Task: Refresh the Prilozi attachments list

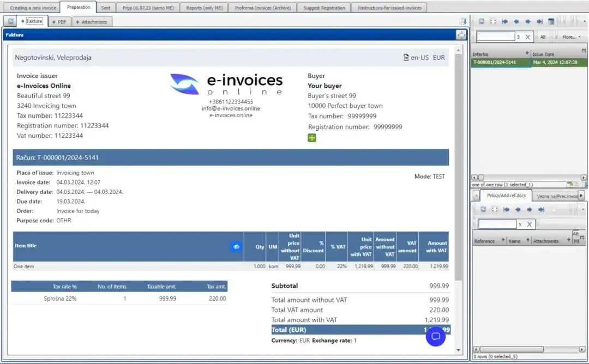Action: 484,209
